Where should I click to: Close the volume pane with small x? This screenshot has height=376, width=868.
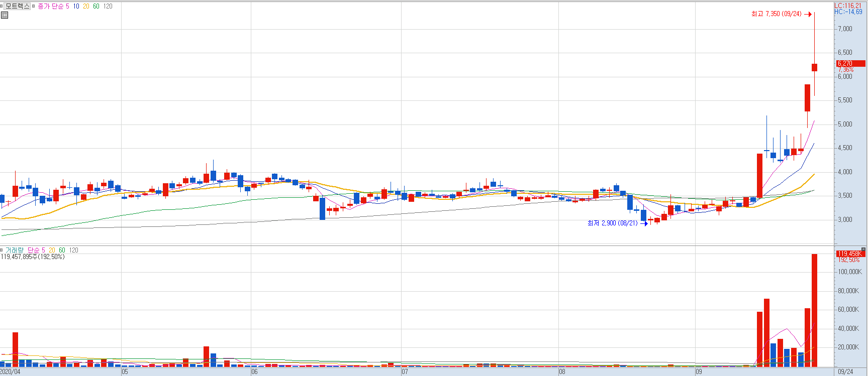click(x=864, y=249)
